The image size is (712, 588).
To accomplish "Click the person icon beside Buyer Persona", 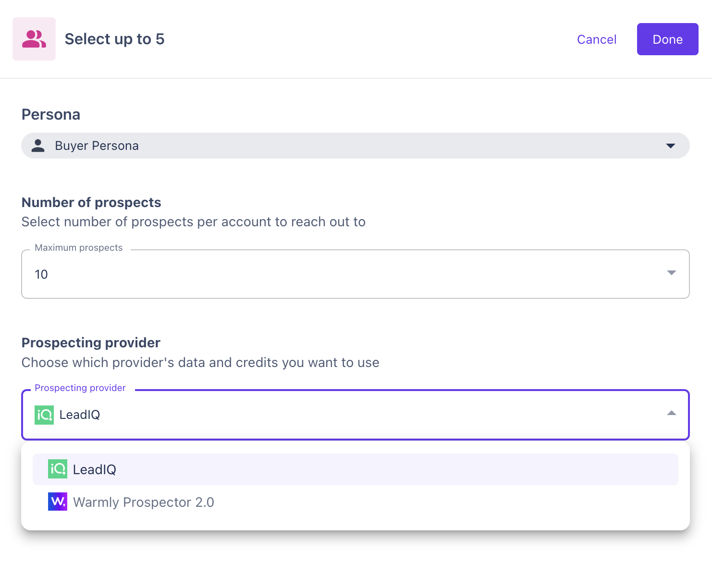I will pyautogui.click(x=38, y=146).
